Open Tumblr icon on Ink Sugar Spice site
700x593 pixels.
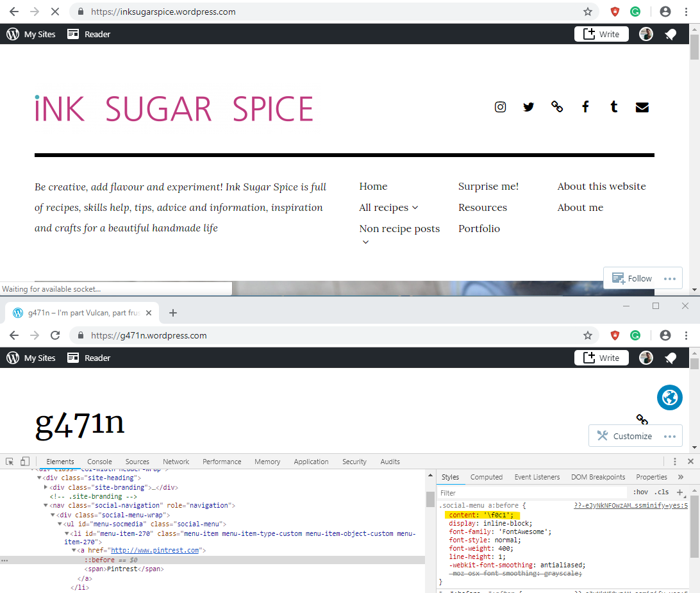614,106
